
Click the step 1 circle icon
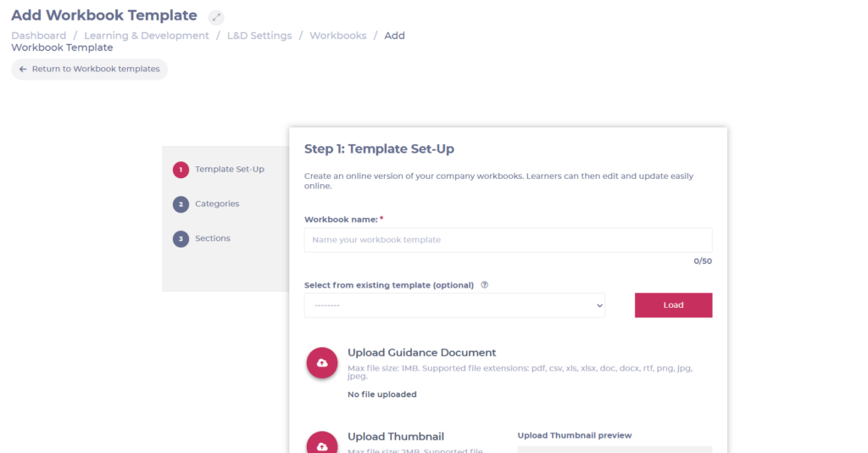181,170
